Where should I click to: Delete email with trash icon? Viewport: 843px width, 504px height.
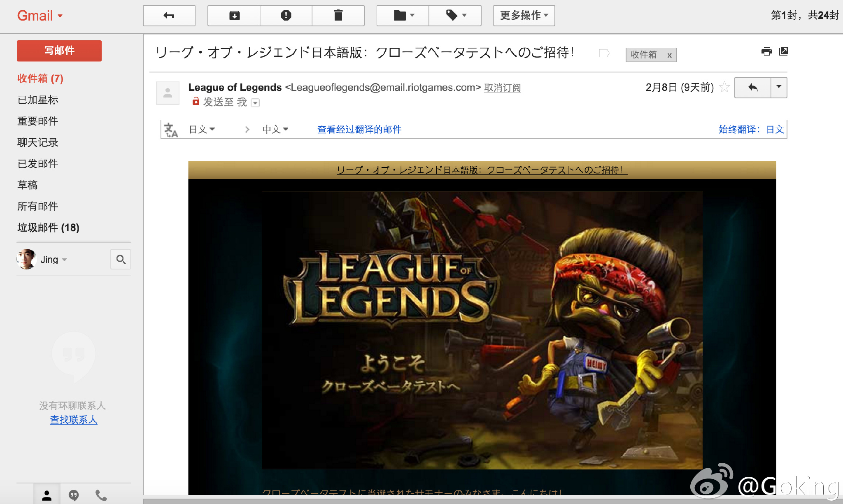[x=338, y=16]
